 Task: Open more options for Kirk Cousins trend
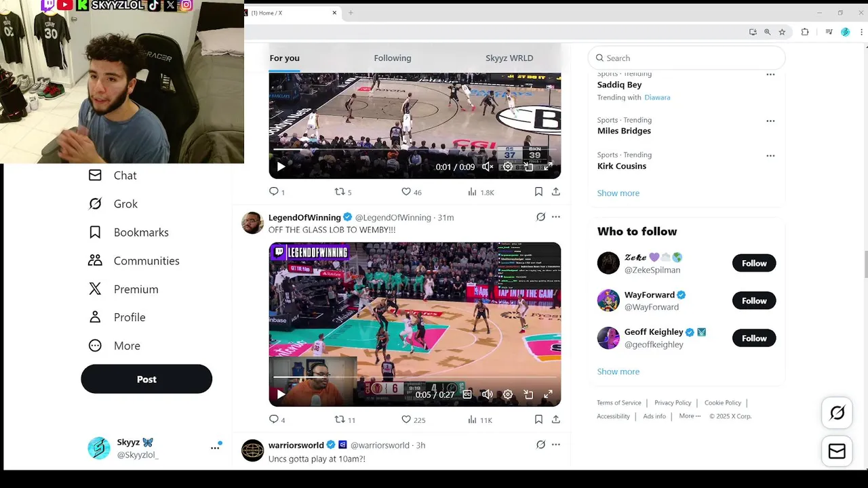[770, 156]
